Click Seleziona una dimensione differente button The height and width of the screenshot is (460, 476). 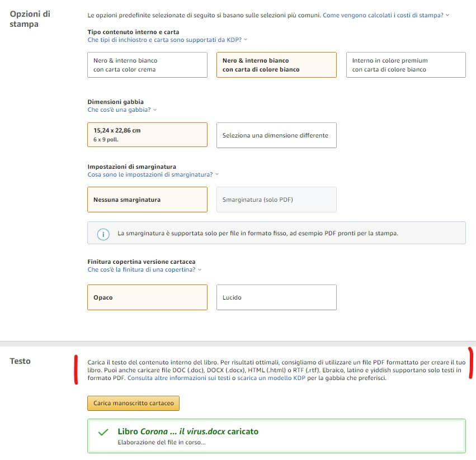point(276,135)
